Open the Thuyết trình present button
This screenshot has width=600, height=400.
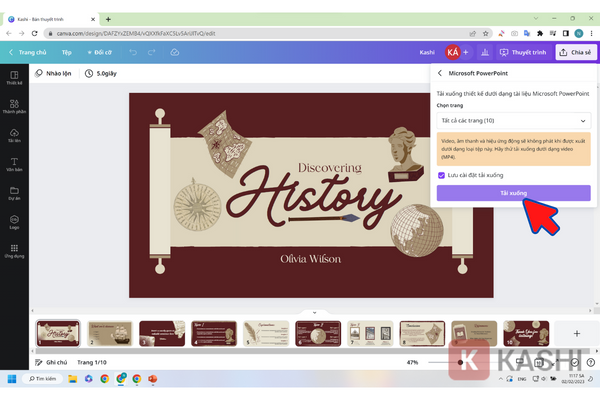tap(524, 52)
